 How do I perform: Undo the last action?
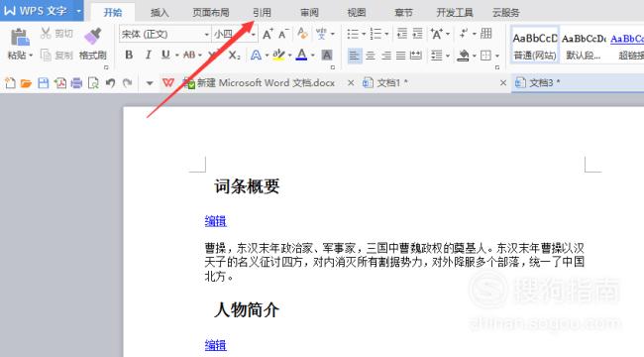coord(110,83)
